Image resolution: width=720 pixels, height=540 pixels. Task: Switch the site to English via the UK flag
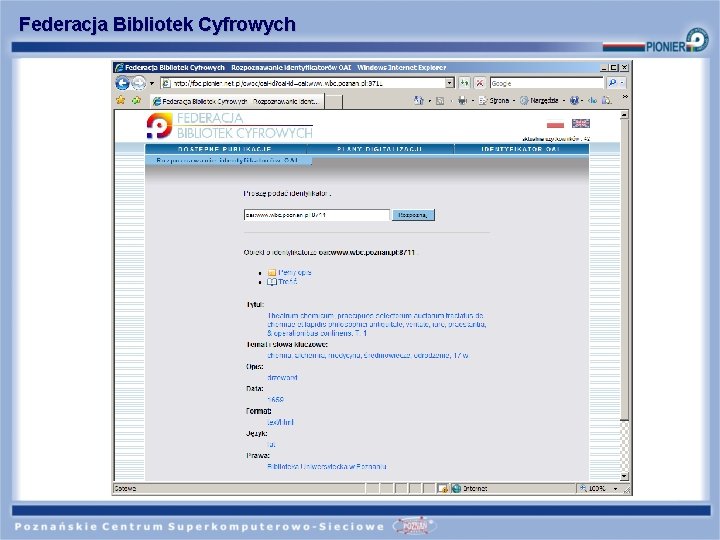pos(580,123)
